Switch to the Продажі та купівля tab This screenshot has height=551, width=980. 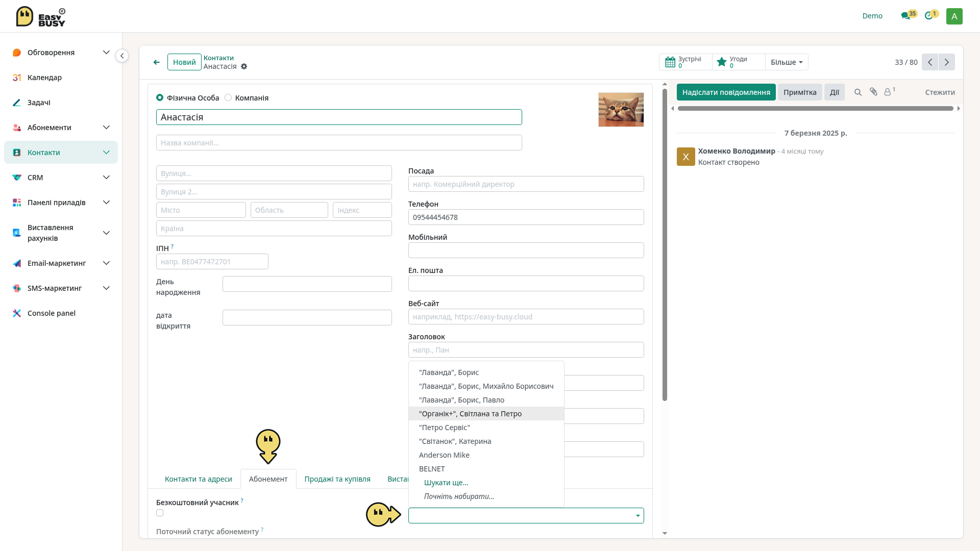(337, 479)
